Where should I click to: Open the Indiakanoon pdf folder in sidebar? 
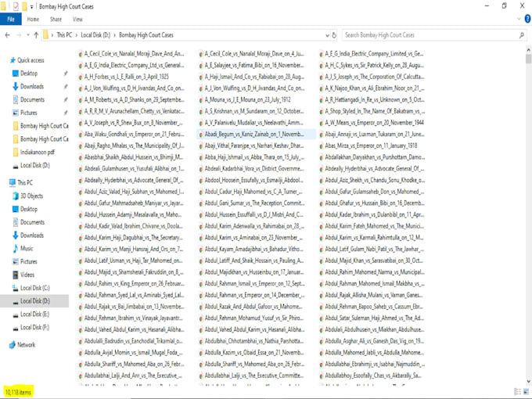[34, 152]
